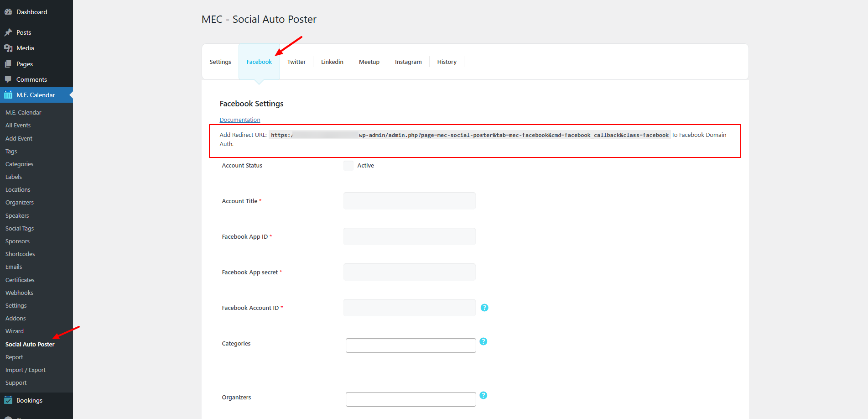This screenshot has height=419, width=868.
Task: Click the Facebook App ID field
Action: tap(410, 236)
